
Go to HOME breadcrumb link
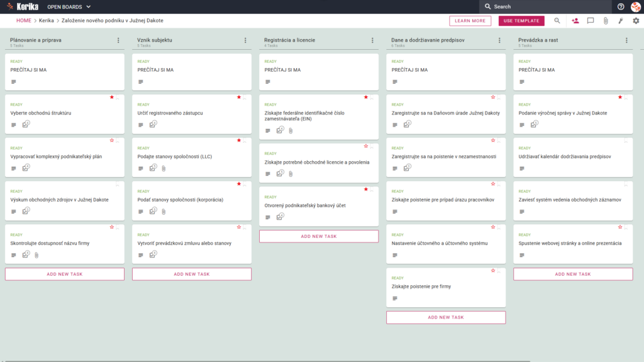tap(24, 21)
